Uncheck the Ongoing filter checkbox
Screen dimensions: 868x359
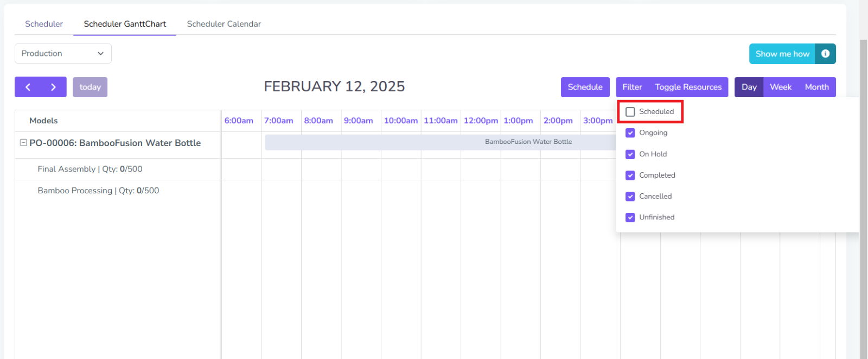coord(630,133)
